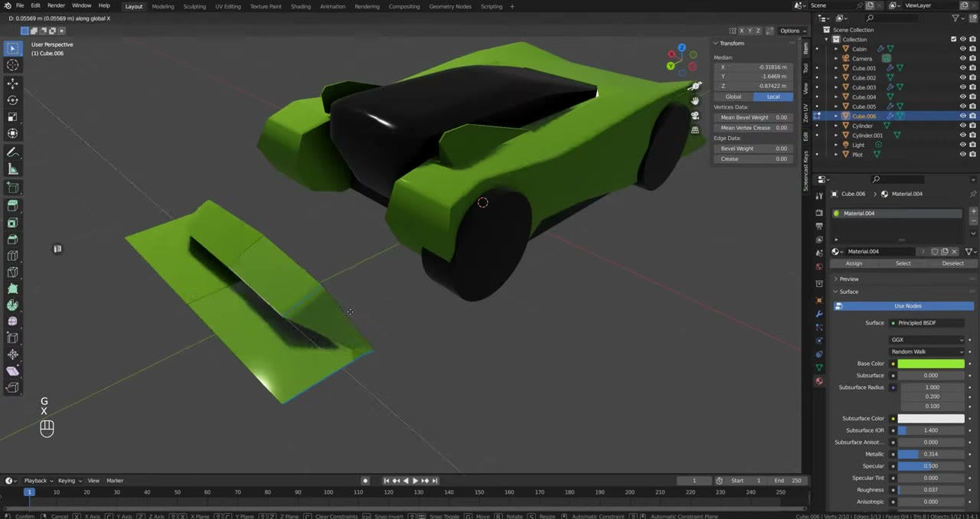
Task: Open Object Data properties tab icon
Action: click(818, 367)
